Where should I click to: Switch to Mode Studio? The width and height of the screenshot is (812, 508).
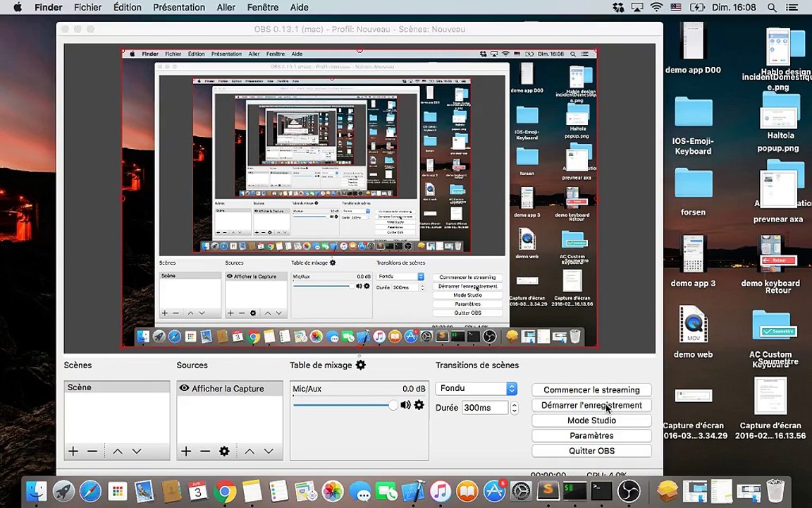(591, 421)
